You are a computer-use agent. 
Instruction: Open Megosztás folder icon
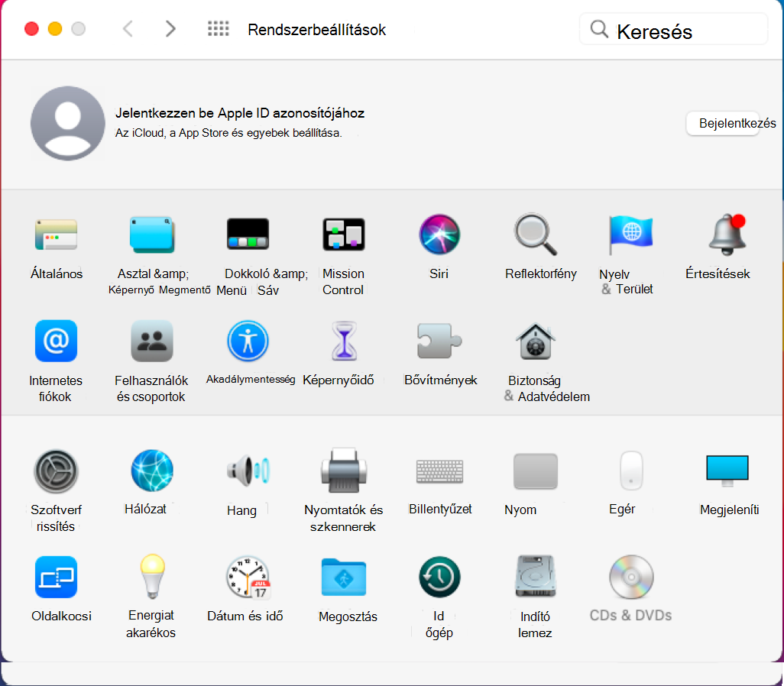(x=344, y=577)
